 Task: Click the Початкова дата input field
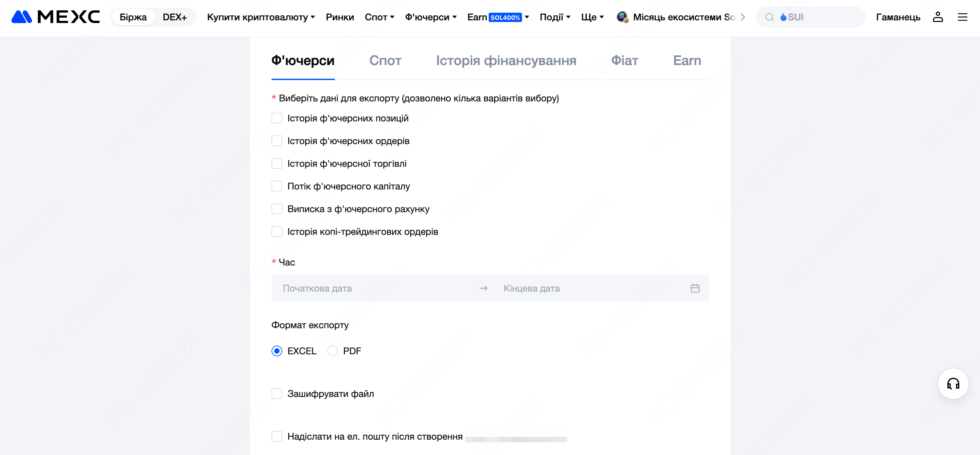[375, 288]
